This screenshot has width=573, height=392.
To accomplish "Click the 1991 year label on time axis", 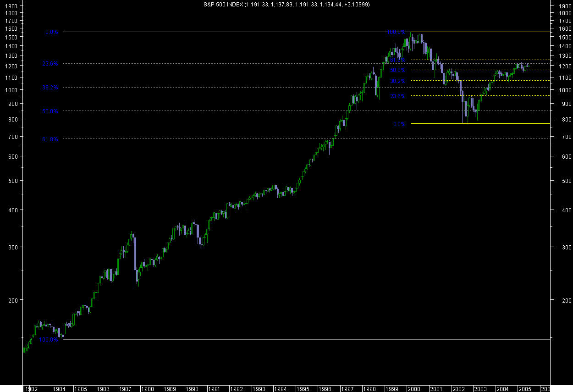I will (x=214, y=389).
